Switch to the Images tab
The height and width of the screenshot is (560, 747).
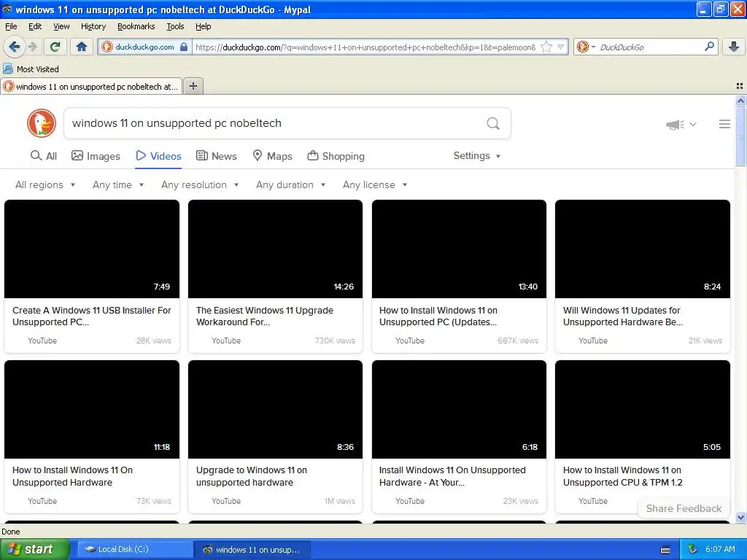click(x=96, y=156)
